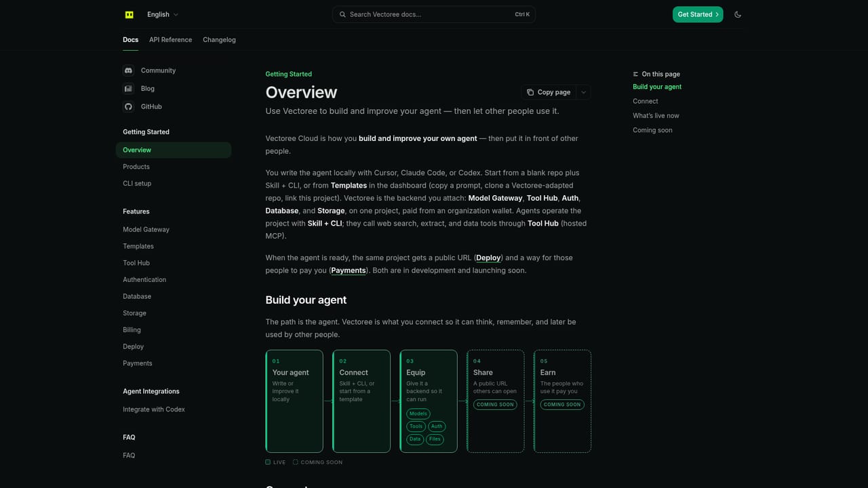Click the 01 Your agent card
Viewport: 868px width, 488px height.
point(294,401)
